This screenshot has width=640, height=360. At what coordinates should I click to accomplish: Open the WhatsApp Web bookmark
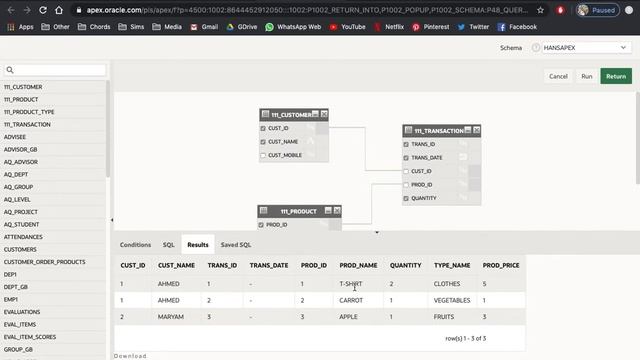coord(293,27)
